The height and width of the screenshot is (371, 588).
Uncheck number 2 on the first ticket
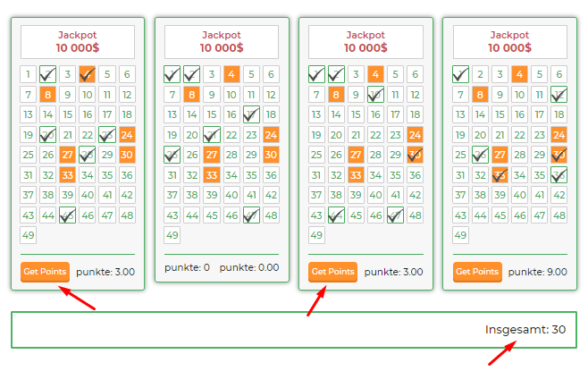click(47, 74)
